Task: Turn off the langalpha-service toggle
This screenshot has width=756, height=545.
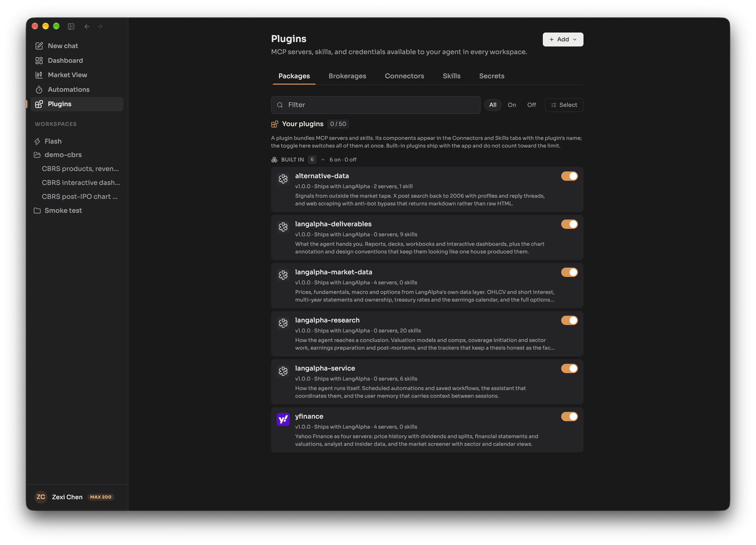Action: pos(569,369)
